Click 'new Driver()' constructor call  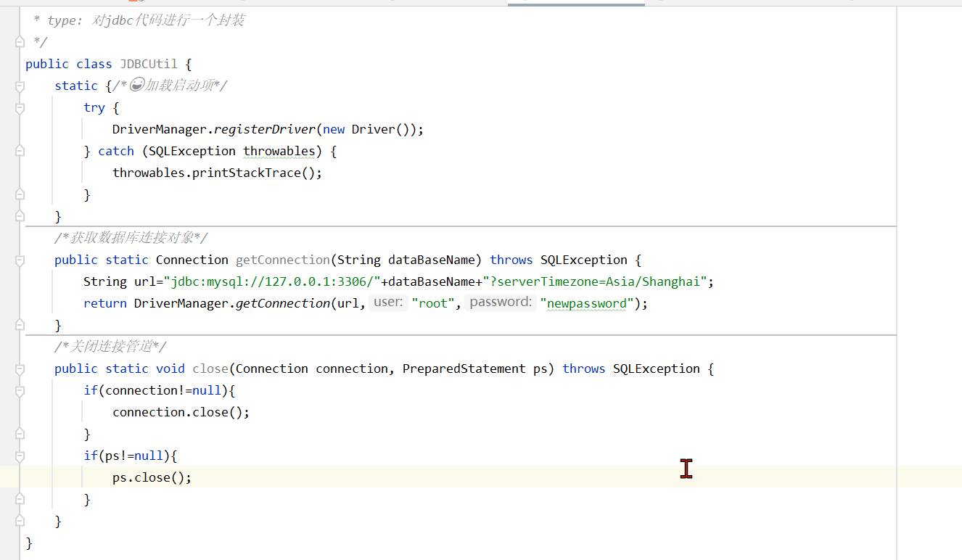pos(369,129)
